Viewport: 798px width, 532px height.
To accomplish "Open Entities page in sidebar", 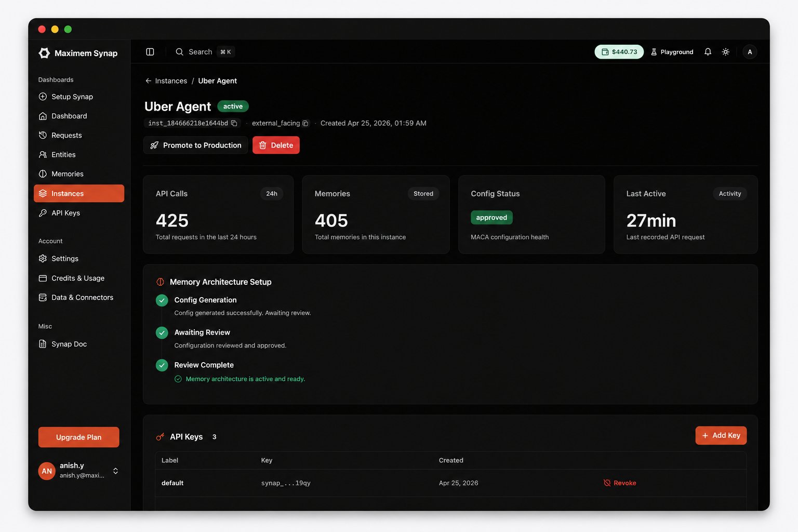I will tap(79, 155).
